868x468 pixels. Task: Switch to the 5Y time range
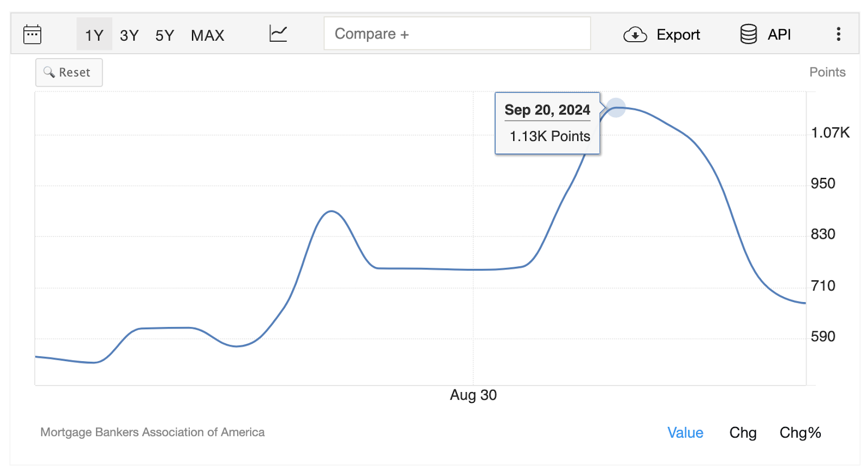(164, 35)
